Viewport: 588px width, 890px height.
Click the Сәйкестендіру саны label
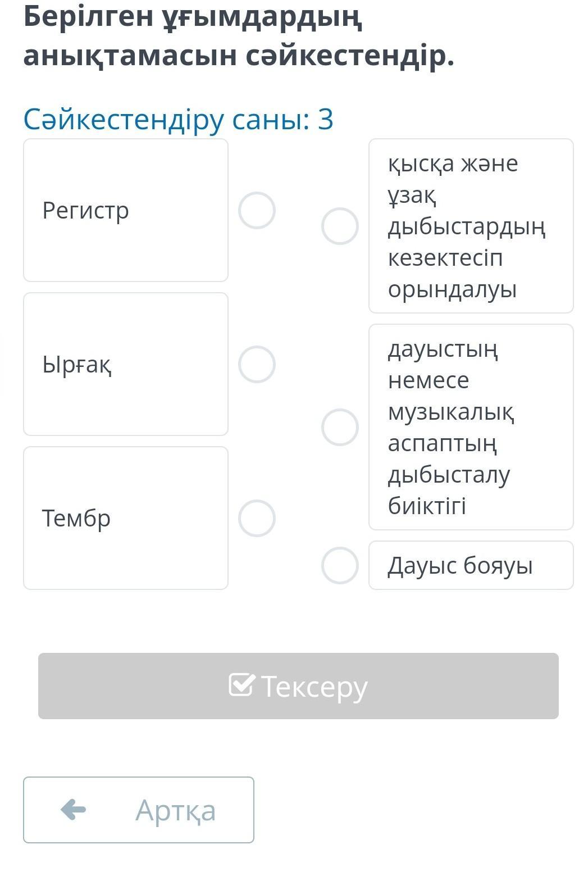[167, 119]
